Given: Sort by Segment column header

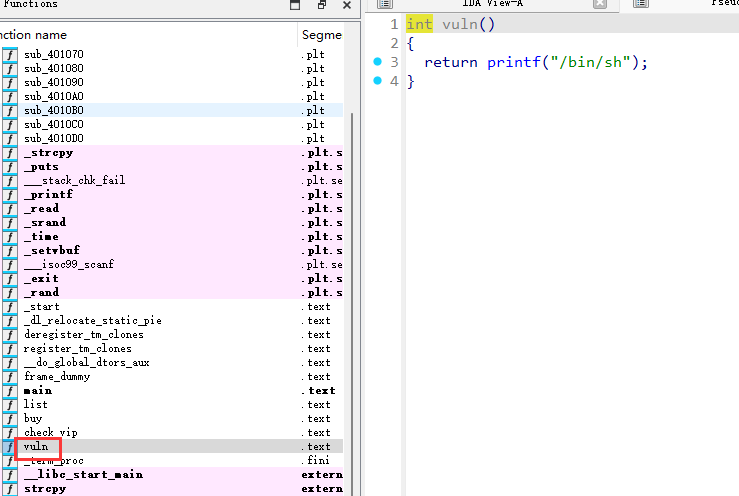Looking at the screenshot, I should (321, 35).
